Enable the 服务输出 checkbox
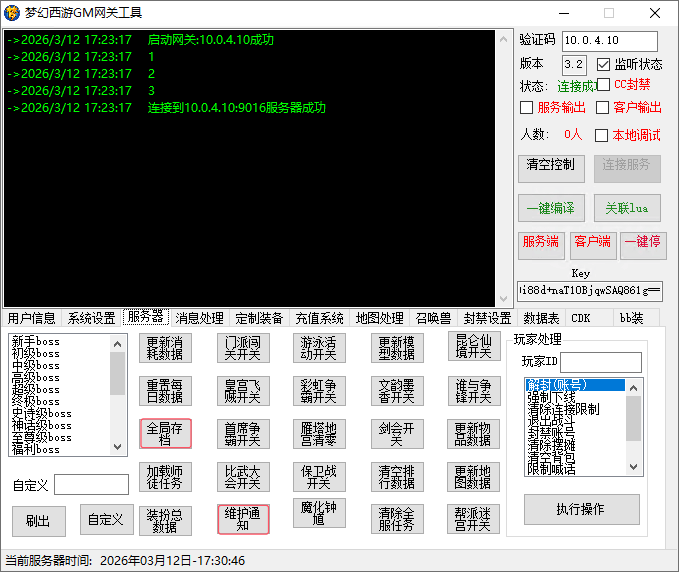This screenshot has width=680, height=572. [527, 108]
